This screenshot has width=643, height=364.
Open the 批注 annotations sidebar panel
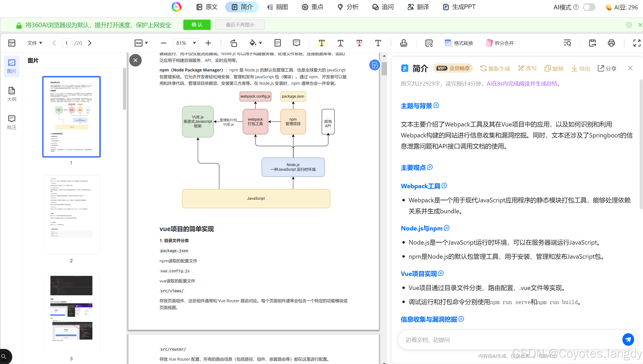click(x=11, y=122)
